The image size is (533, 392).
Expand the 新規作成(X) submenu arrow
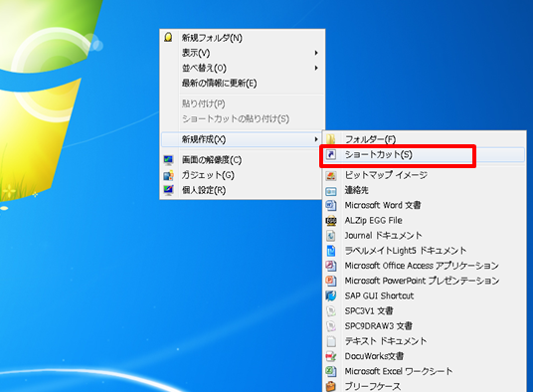[x=316, y=139]
